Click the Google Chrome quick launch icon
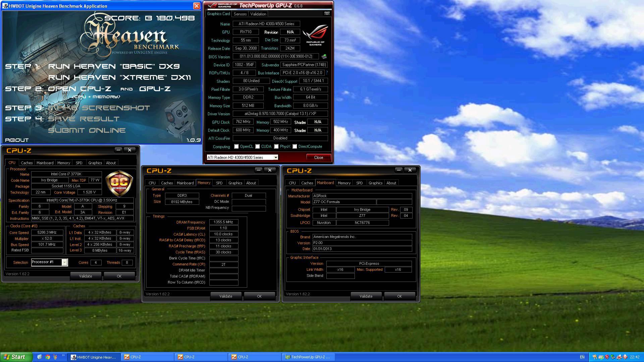The image size is (644, 362). click(48, 357)
